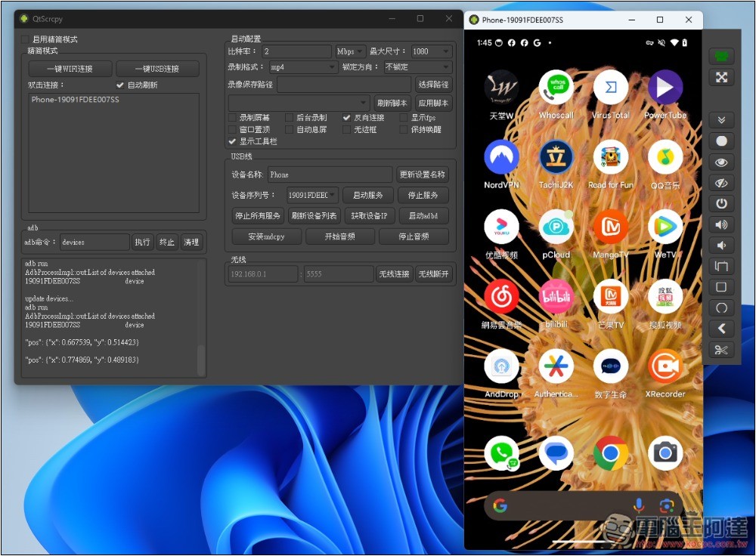
Task: Toggle touch display with the white dot icon
Action: point(721,141)
